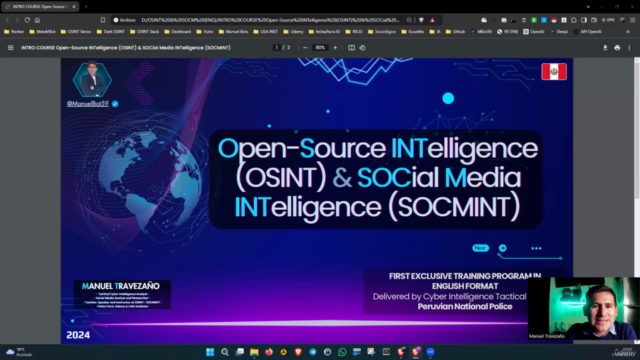Screen dimensions: 640x360
Task: Open Windows taskbar search
Action: [x=224, y=352]
